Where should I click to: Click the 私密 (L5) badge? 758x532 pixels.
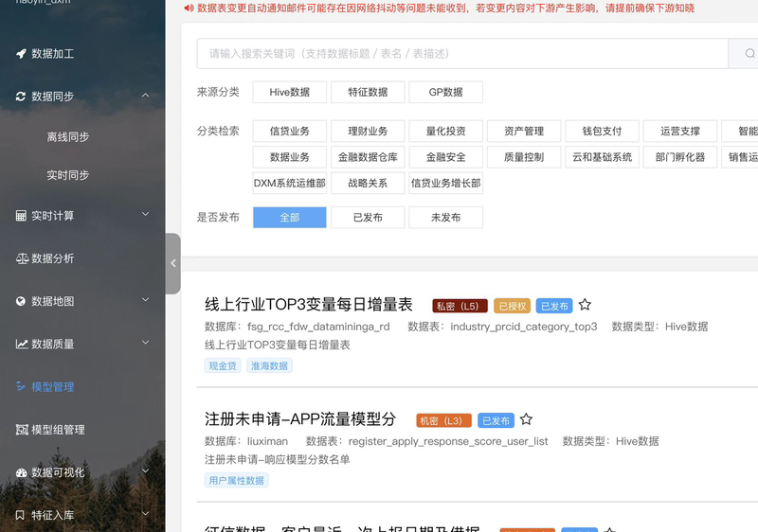point(460,306)
